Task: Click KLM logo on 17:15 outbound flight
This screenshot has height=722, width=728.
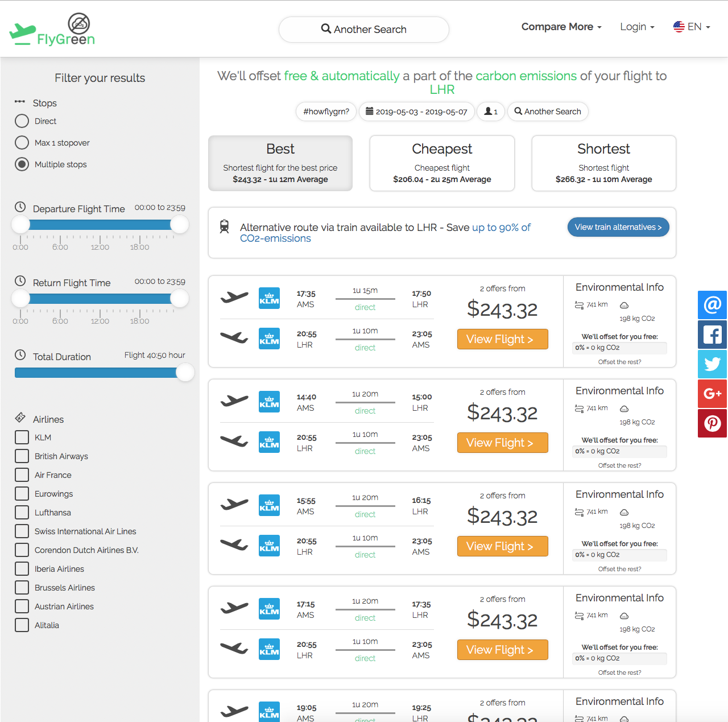Action: 269,609
